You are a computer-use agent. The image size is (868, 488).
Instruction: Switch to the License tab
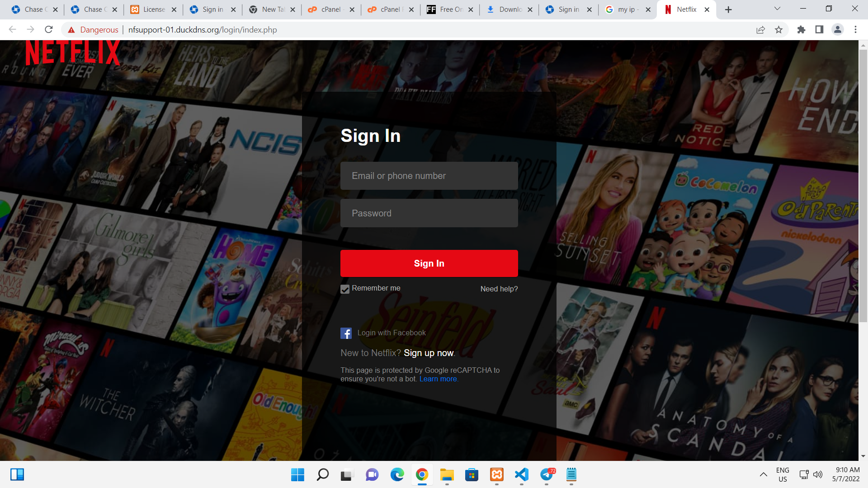point(154,9)
